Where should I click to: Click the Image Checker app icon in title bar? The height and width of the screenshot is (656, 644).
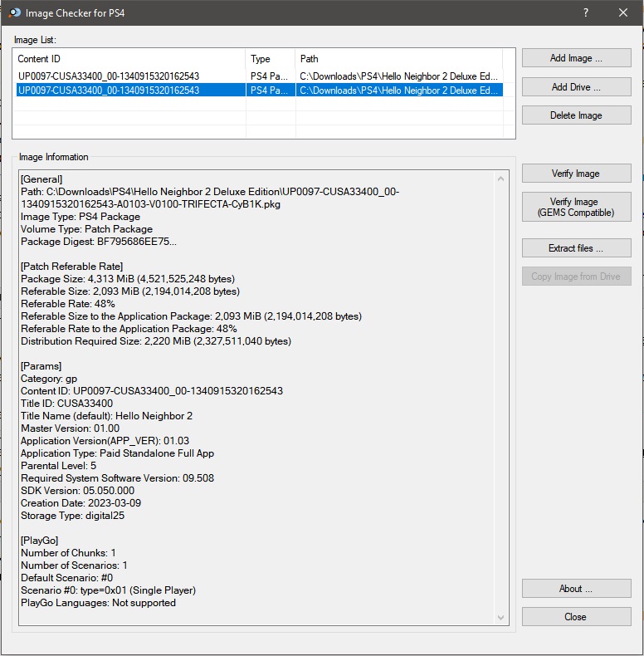click(x=15, y=13)
